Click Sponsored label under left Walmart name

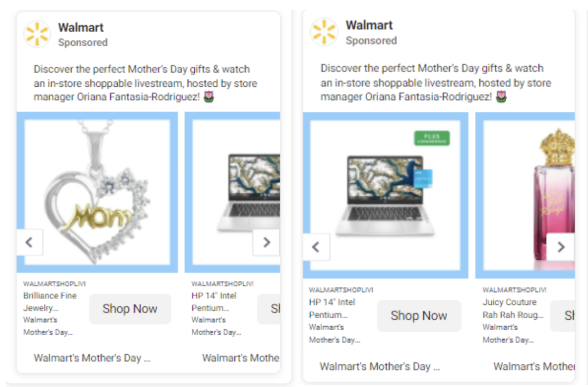[83, 43]
